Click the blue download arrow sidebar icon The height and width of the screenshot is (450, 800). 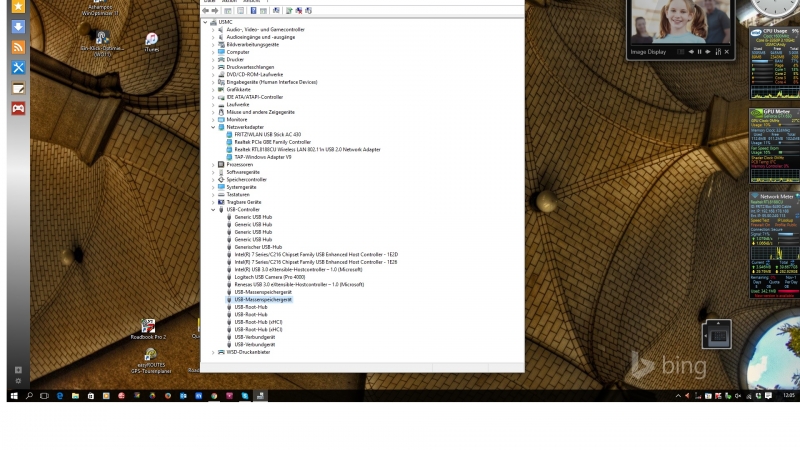pos(18,26)
